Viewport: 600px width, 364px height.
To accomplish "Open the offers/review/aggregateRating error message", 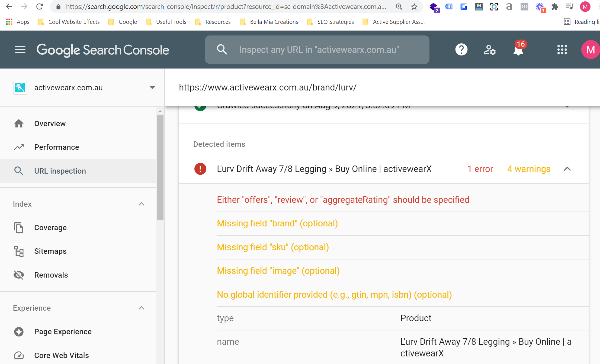I will [343, 200].
